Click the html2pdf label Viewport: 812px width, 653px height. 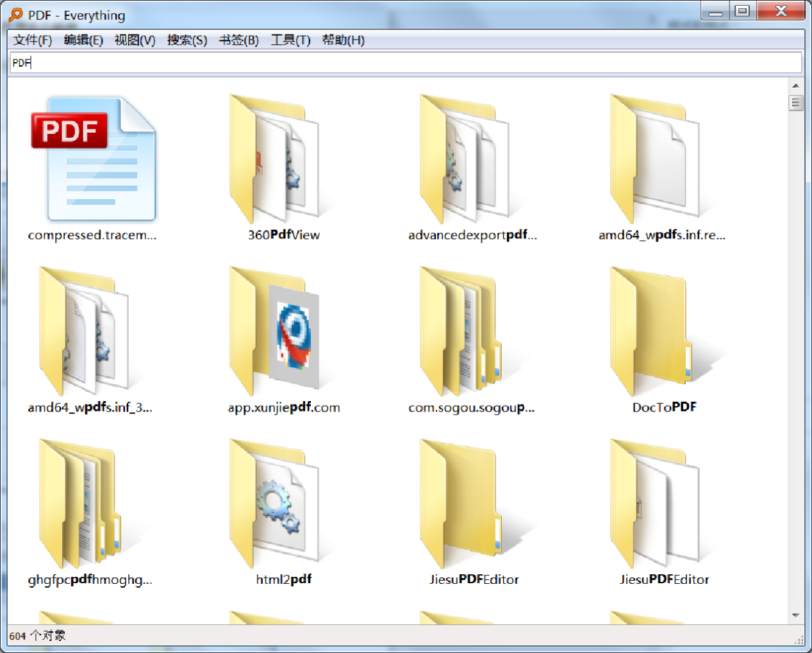pyautogui.click(x=284, y=579)
